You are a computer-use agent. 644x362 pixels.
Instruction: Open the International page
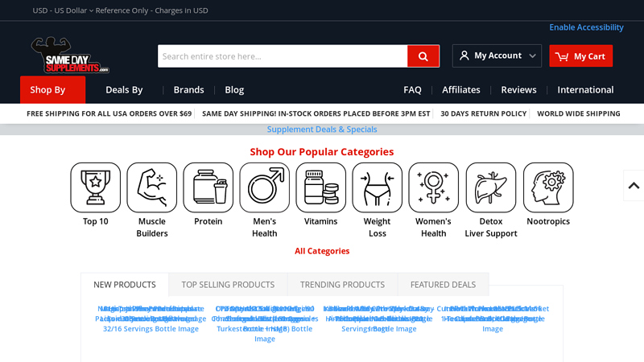(585, 89)
